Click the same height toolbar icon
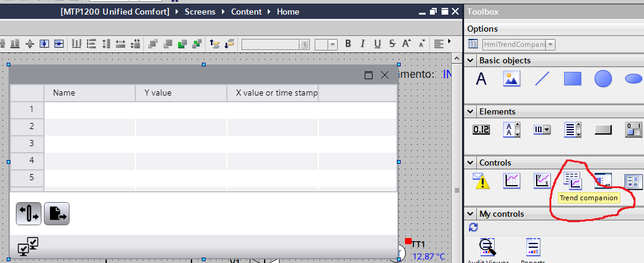Image resolution: width=644 pixels, height=263 pixels. pos(106,43)
